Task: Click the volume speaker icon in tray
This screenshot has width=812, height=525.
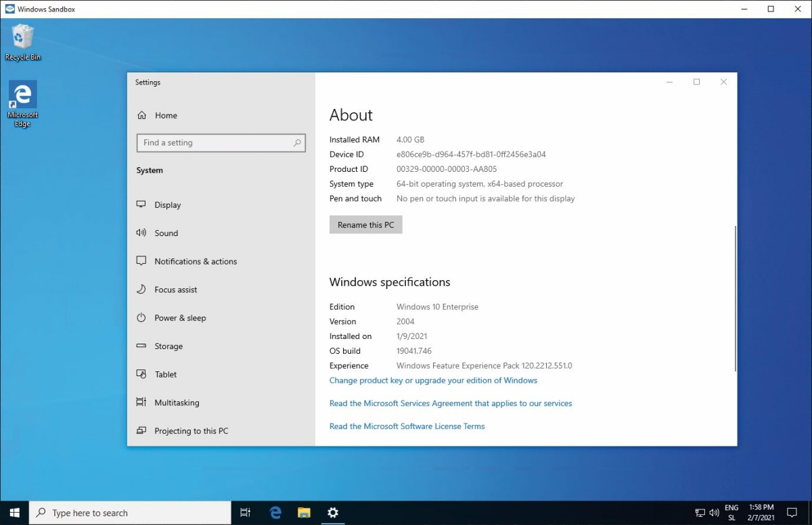Action: pyautogui.click(x=715, y=513)
